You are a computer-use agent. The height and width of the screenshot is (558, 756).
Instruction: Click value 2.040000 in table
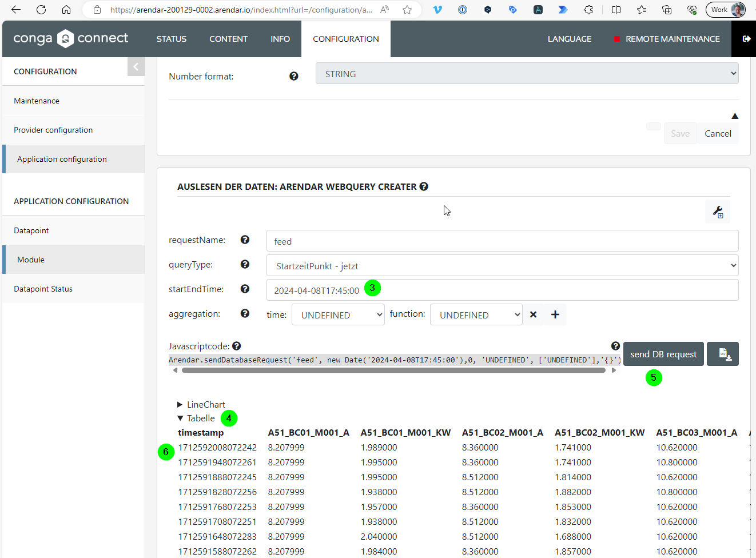click(x=379, y=536)
